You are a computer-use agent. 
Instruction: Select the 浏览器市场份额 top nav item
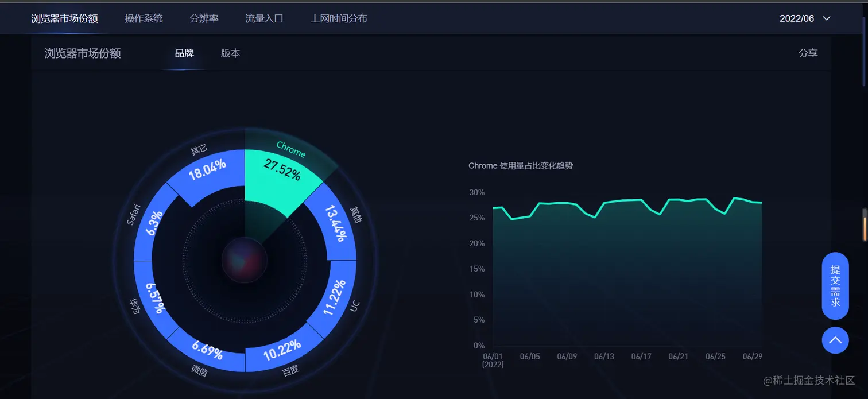(x=64, y=18)
